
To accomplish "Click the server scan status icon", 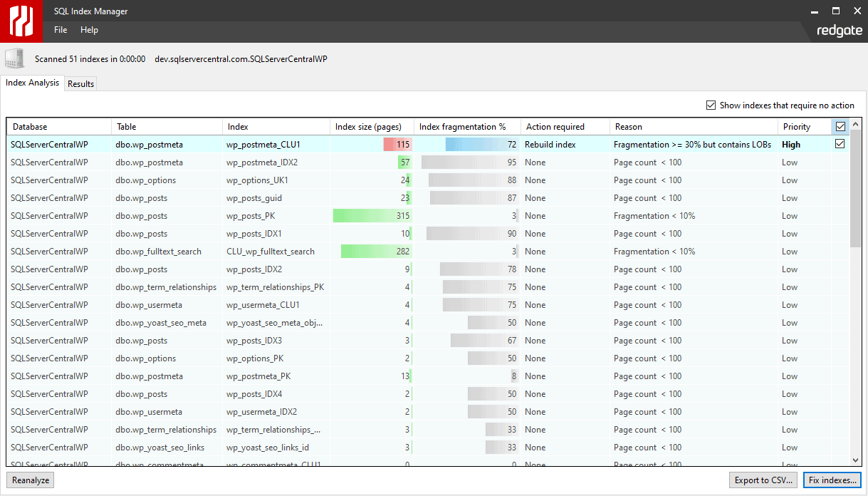I will pos(14,58).
